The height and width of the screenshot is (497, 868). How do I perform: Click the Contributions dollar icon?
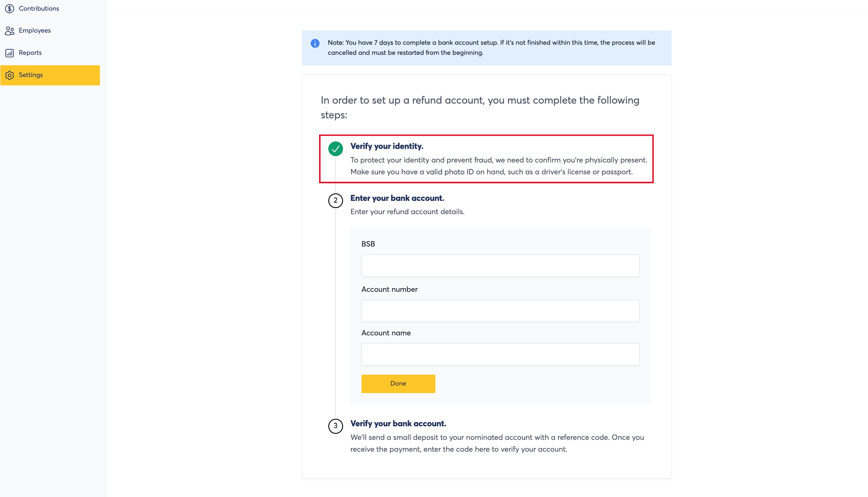click(x=10, y=9)
